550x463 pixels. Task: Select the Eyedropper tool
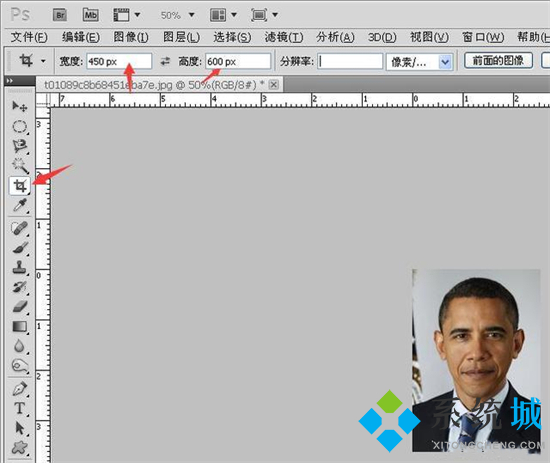(20, 206)
